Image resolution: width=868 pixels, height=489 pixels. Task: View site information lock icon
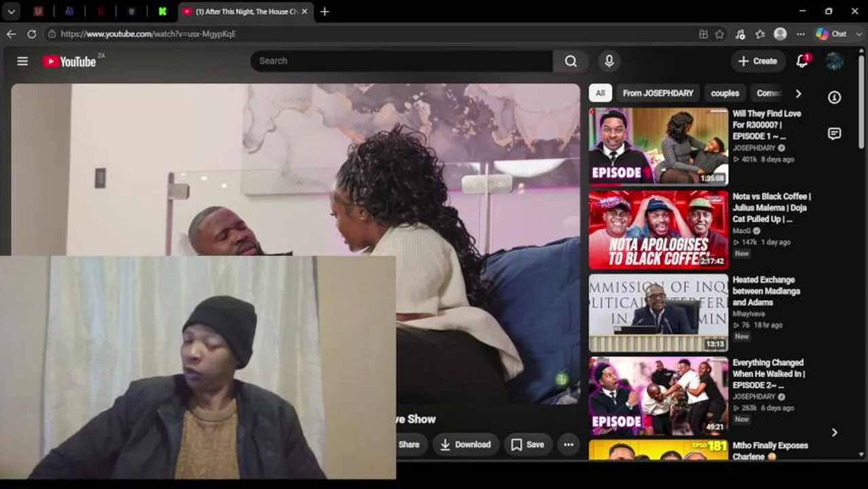[x=52, y=34]
